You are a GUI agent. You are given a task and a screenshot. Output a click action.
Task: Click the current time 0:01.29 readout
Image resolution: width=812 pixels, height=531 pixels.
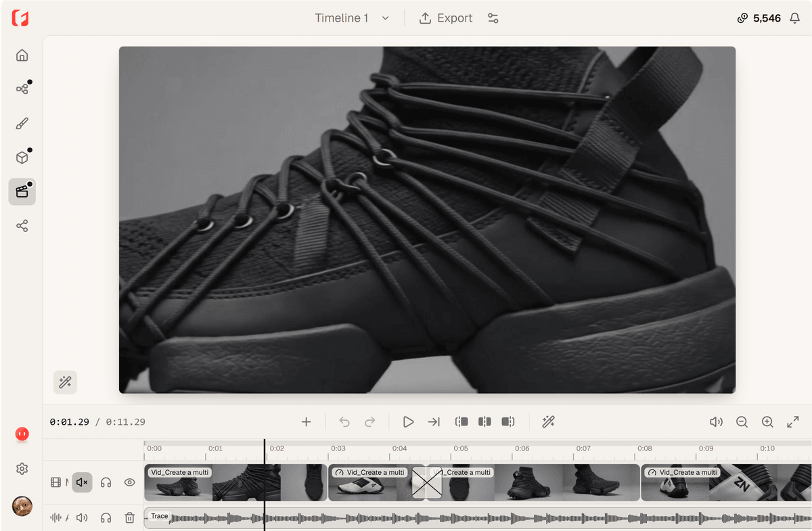(x=69, y=422)
